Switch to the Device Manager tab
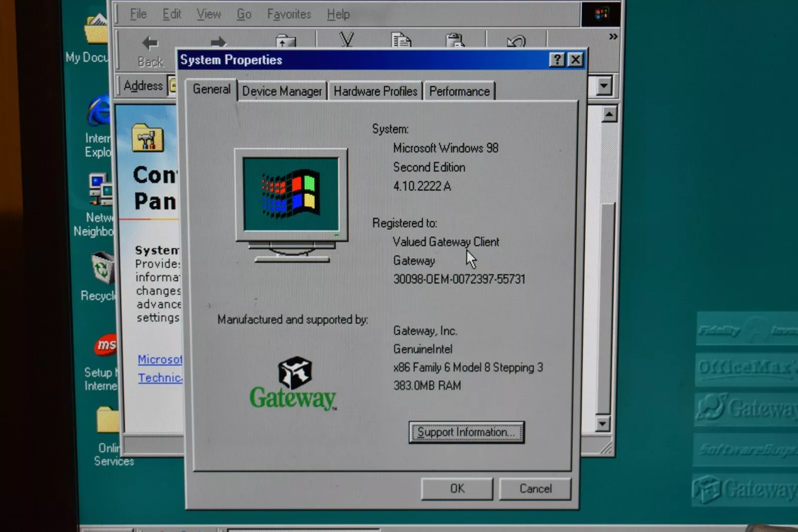798x532 pixels. coord(282,91)
